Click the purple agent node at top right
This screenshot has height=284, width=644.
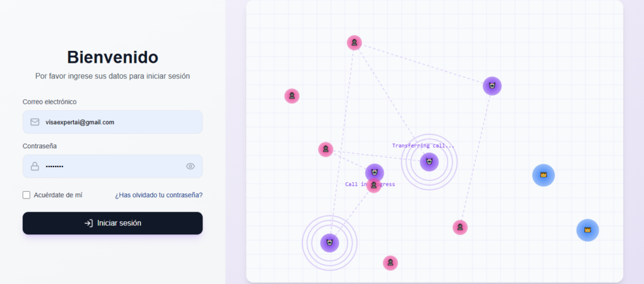tap(492, 86)
